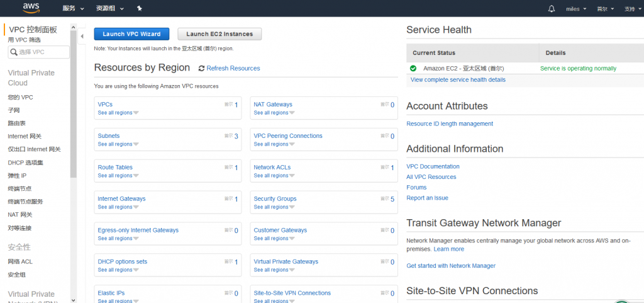Collapse the sidebar using the left arrow

click(82, 37)
